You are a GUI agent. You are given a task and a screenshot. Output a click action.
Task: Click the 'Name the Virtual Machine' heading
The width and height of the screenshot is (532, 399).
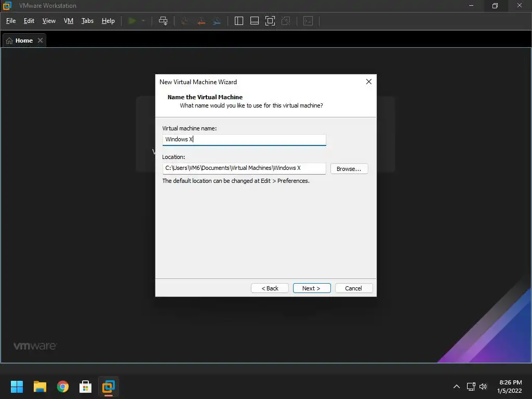point(205,97)
